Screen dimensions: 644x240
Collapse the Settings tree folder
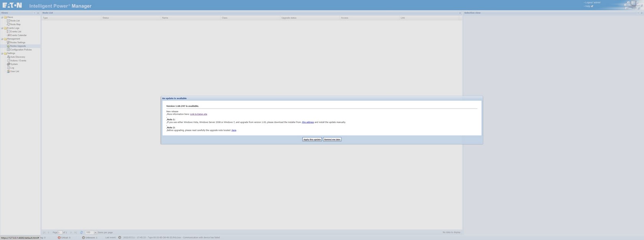pos(2,53)
